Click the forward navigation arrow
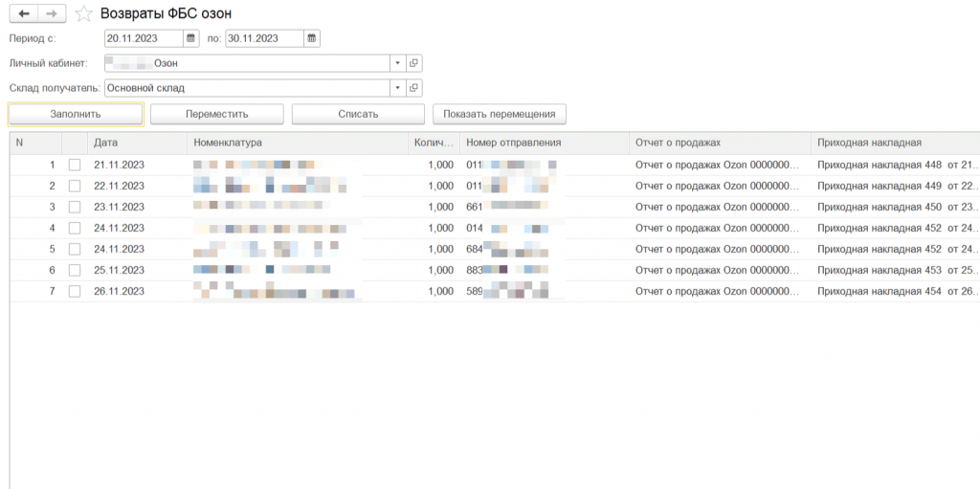Screen dimensions: 980x489 (52, 13)
